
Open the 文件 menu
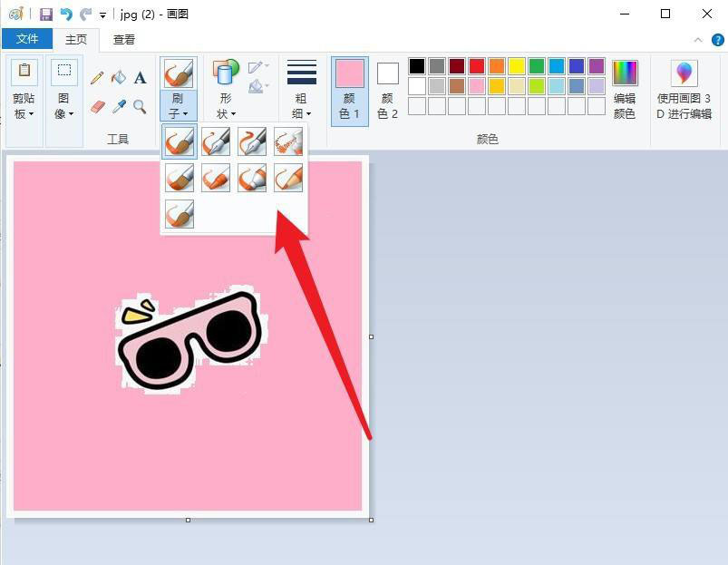(x=27, y=39)
